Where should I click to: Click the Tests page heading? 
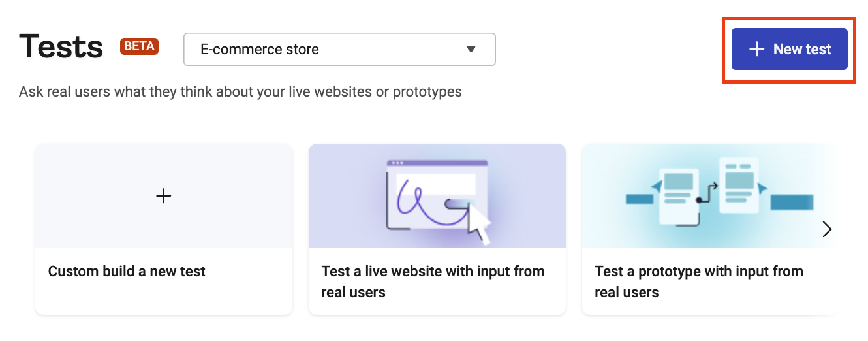(x=61, y=47)
